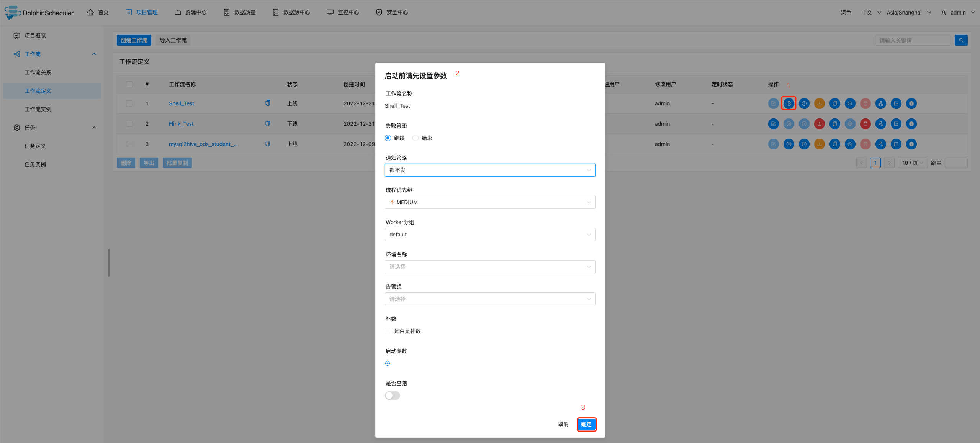The height and width of the screenshot is (443, 980).
Task: Click the tree view icon for mysql2hive row
Action: click(880, 144)
